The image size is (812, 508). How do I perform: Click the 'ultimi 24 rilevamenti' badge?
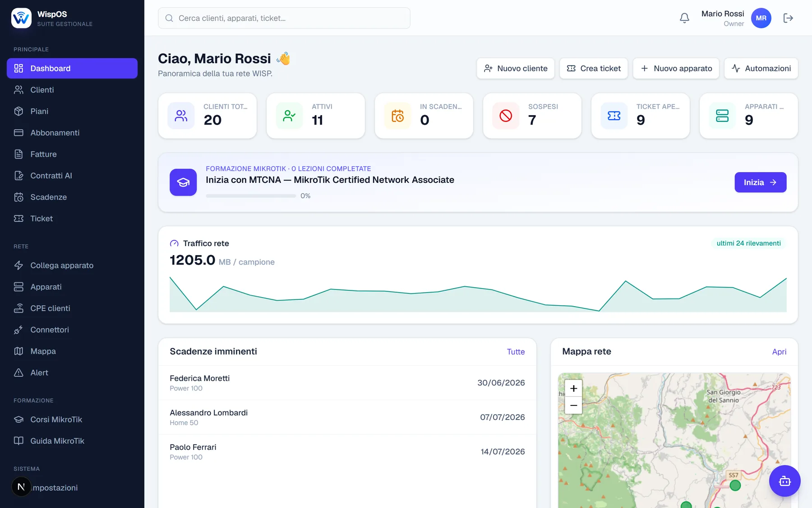[x=748, y=243]
